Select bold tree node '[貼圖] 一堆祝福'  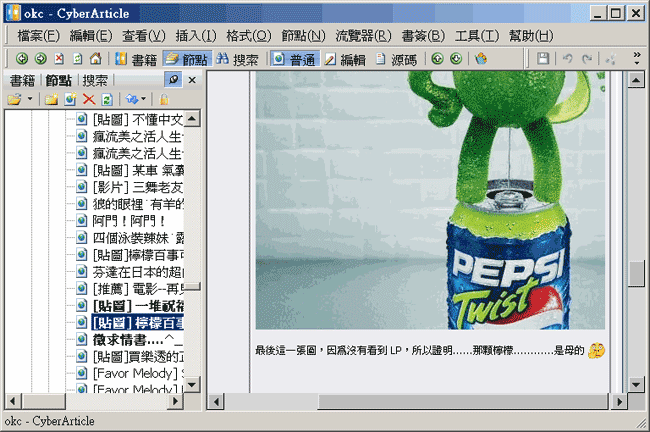pyautogui.click(x=138, y=306)
